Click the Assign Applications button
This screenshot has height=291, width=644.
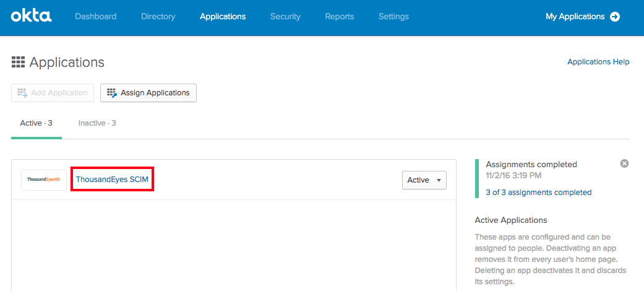[x=148, y=93]
